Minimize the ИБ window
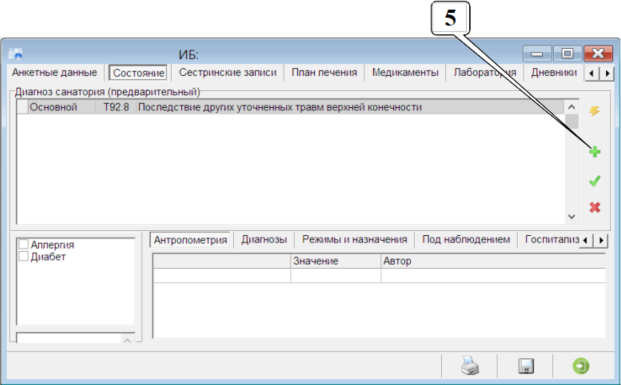The height and width of the screenshot is (385, 621). (537, 53)
